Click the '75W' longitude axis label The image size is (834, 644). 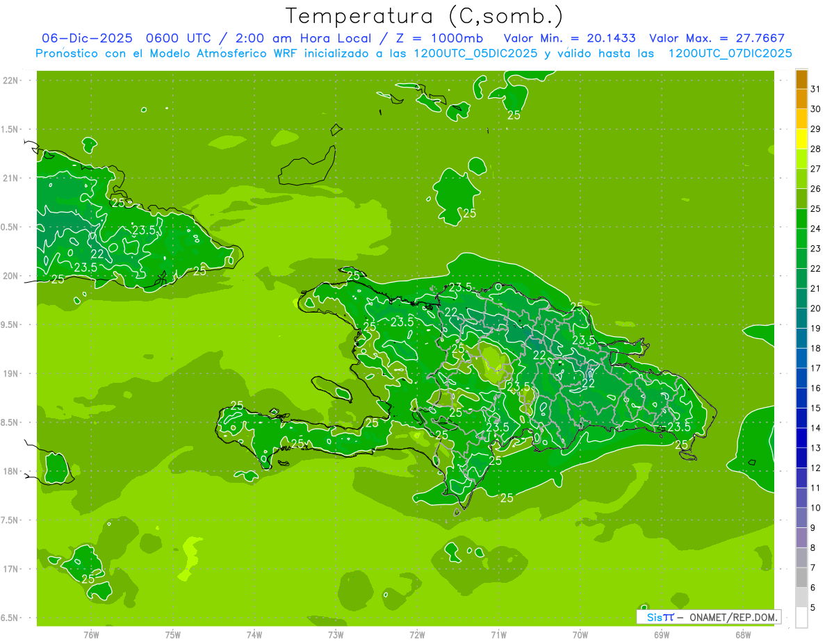click(x=172, y=634)
